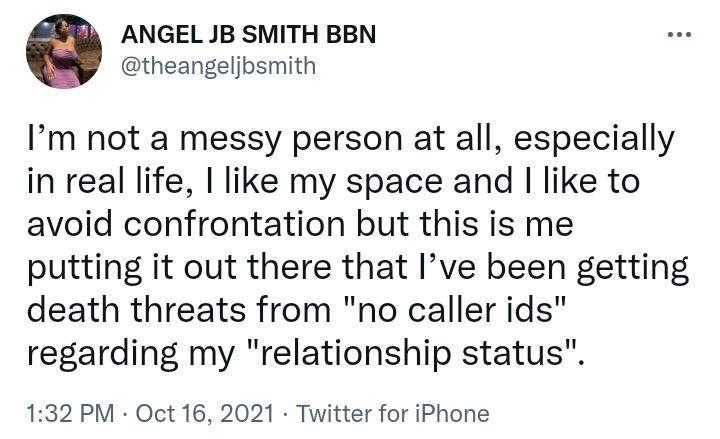Screen dimensions: 720x439
Task: Click the 1:32 PM timestamp
Action: (70, 413)
